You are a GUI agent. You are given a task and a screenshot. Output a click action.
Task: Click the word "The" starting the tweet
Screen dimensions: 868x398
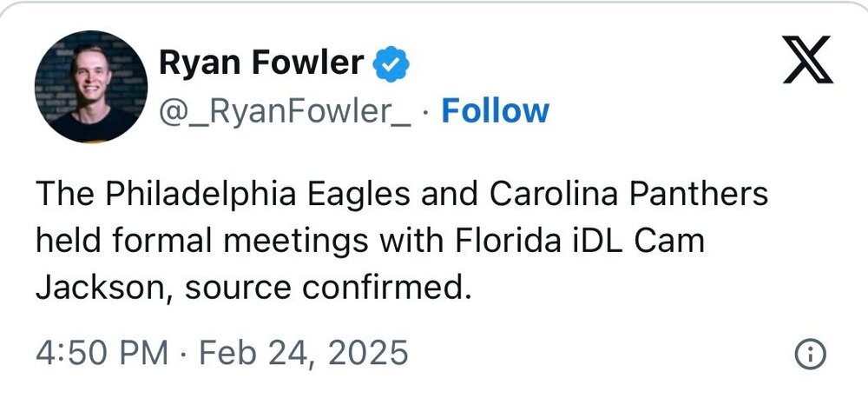[x=64, y=194]
